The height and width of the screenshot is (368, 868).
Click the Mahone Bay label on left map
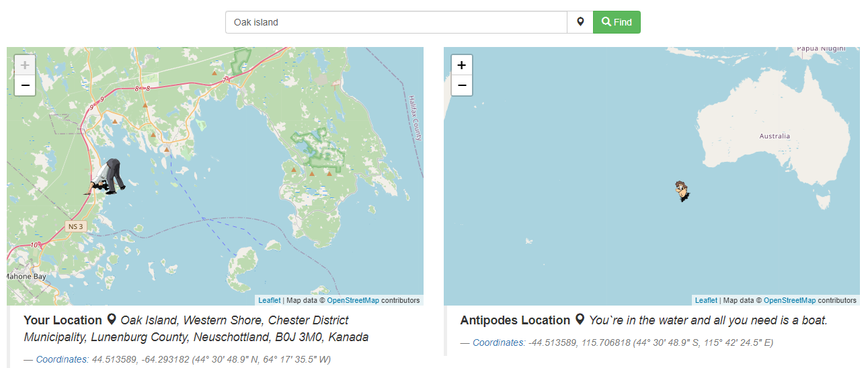tap(27, 276)
